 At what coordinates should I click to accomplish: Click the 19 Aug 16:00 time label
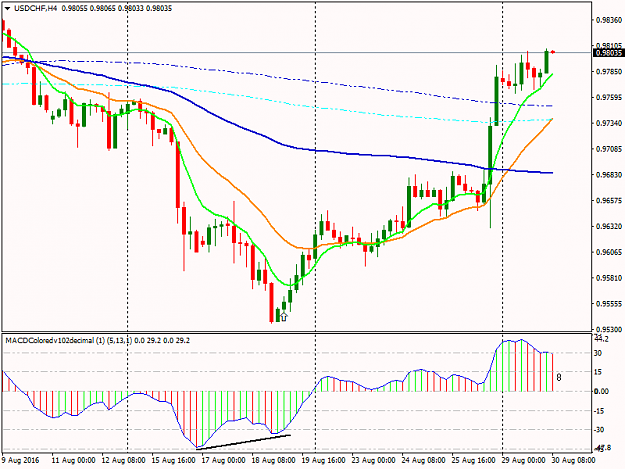323,460
